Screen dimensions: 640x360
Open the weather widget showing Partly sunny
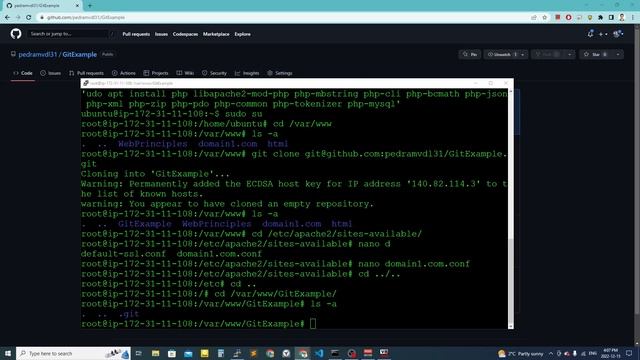521,353
